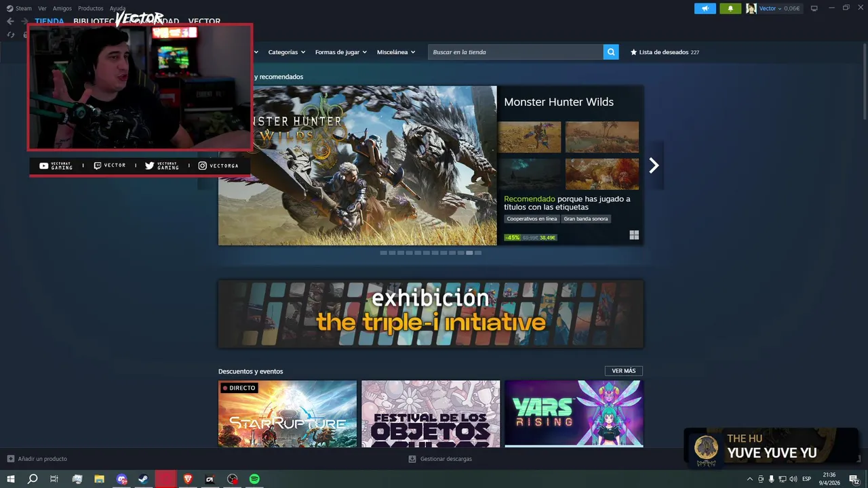The width and height of the screenshot is (868, 488).
Task: Select the first carousel page dot
Action: pyautogui.click(x=384, y=253)
